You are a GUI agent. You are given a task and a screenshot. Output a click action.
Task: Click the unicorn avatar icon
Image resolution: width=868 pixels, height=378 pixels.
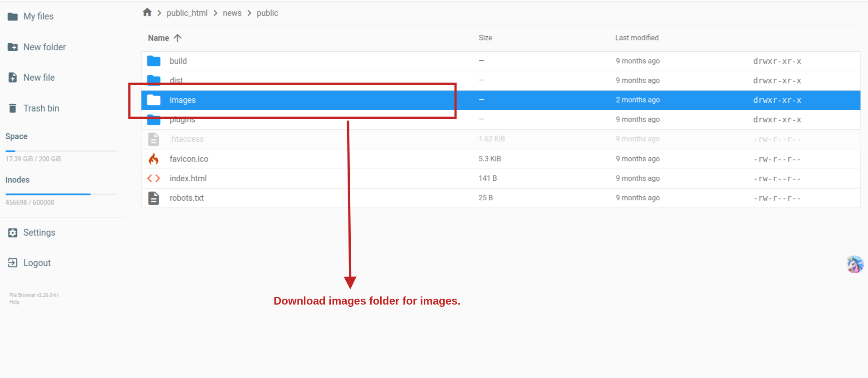[855, 264]
